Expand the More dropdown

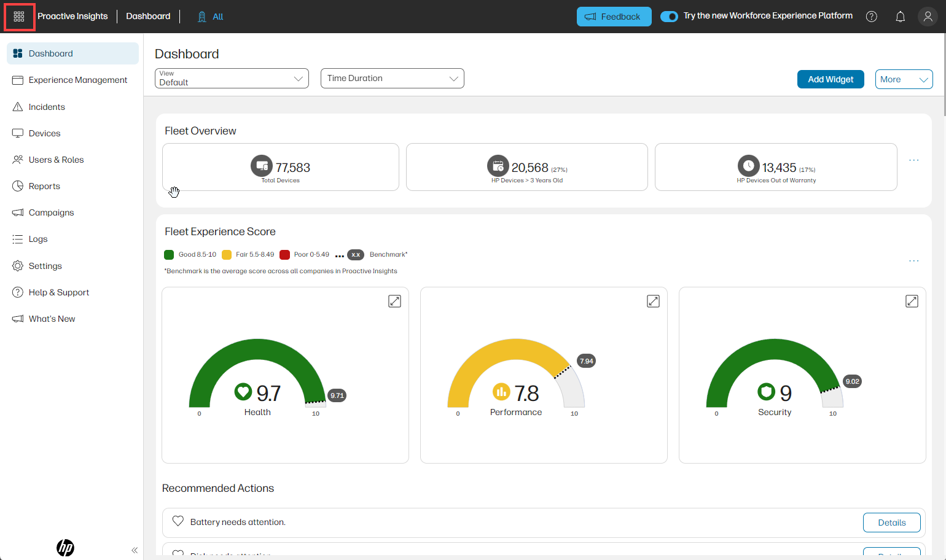[904, 79]
